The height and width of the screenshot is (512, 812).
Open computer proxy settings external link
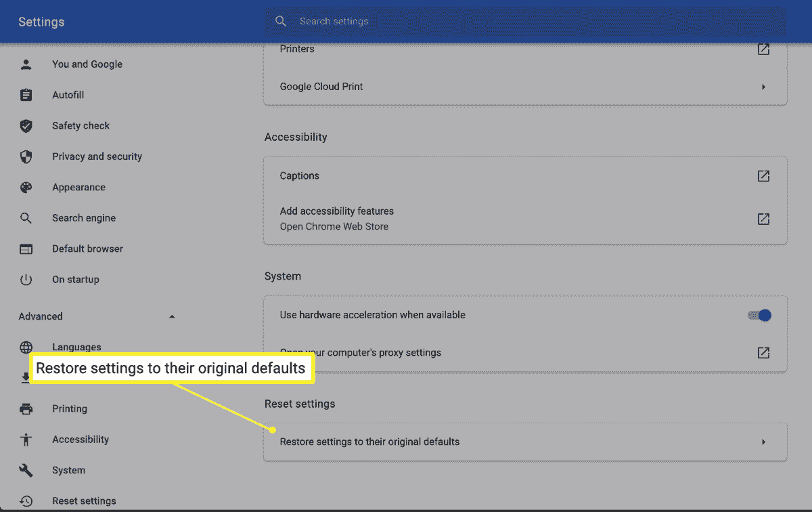(763, 352)
